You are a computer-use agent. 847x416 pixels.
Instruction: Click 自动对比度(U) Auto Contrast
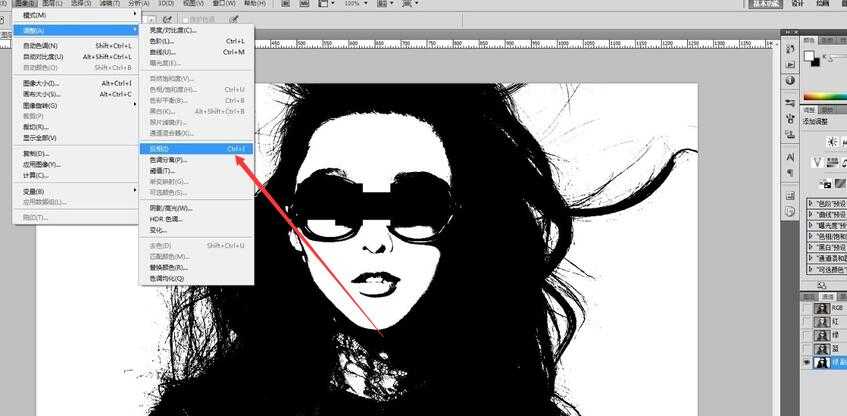pos(76,57)
